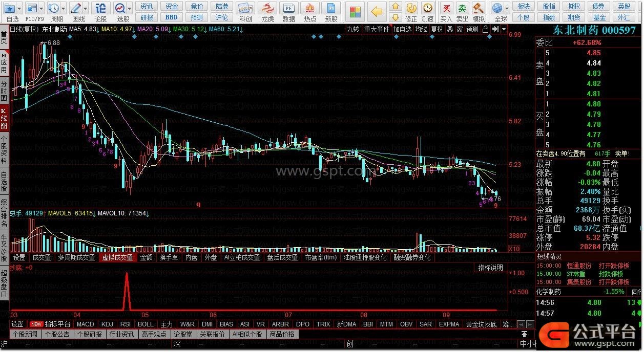Toggle 重大事件 major events display
The width and height of the screenshot is (644, 352).
[x=377, y=29]
